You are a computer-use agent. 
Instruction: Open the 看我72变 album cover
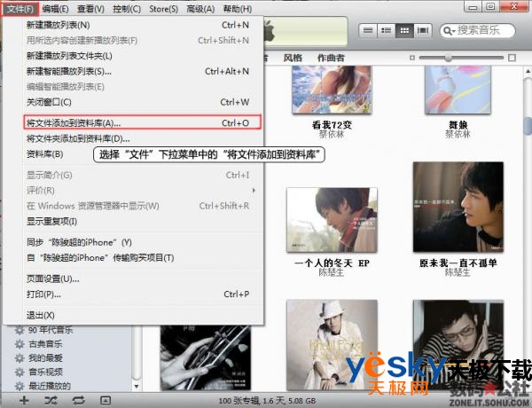332,90
